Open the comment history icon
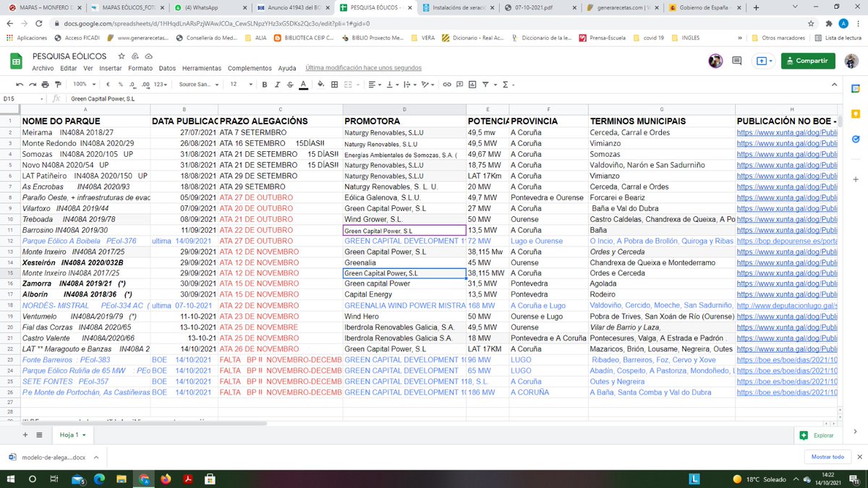This screenshot has height=488, width=868. click(x=737, y=61)
